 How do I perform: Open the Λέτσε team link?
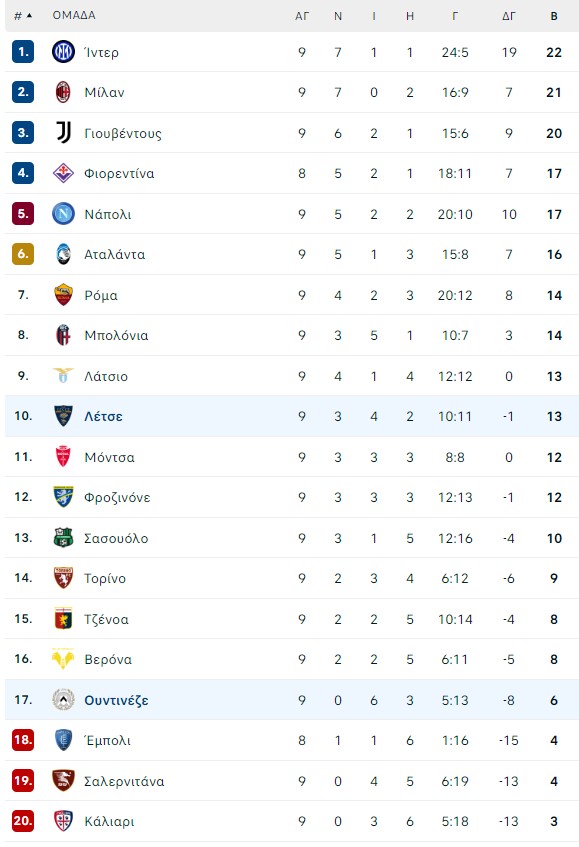pyautogui.click(x=103, y=416)
